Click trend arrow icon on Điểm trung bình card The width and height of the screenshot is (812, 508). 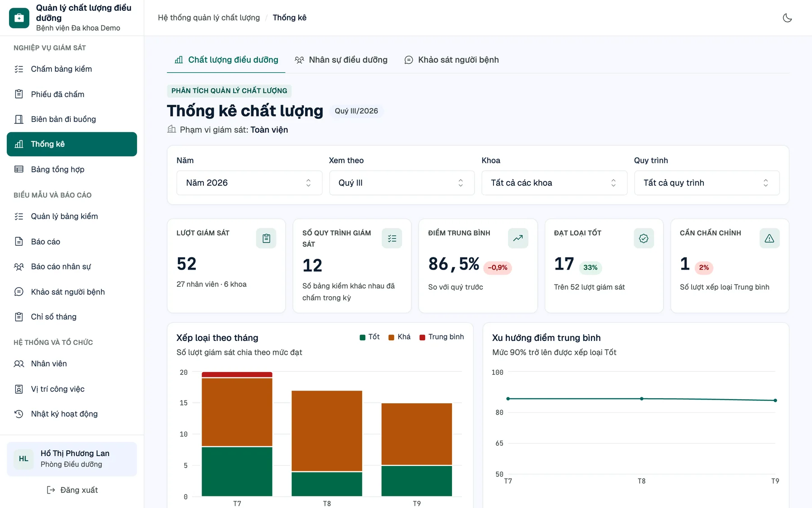[x=518, y=238]
